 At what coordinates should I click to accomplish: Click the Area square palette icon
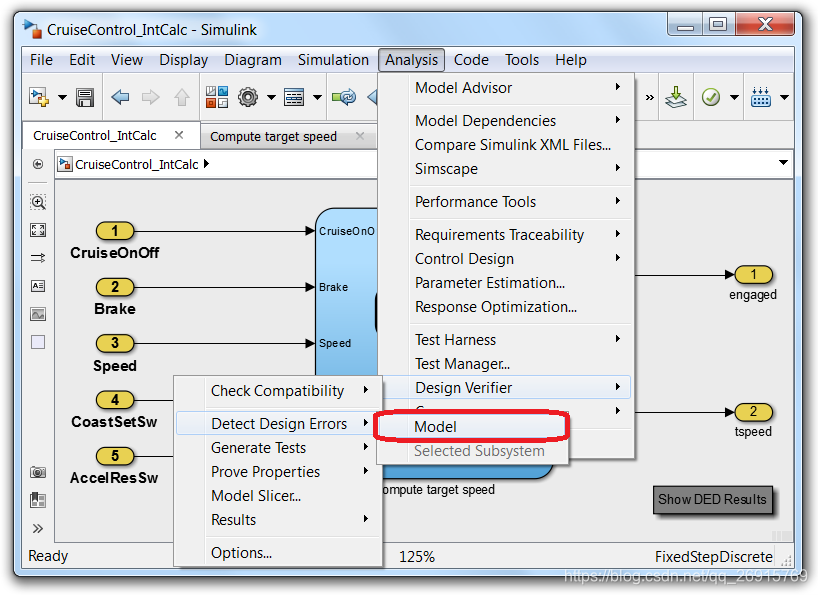coord(38,342)
